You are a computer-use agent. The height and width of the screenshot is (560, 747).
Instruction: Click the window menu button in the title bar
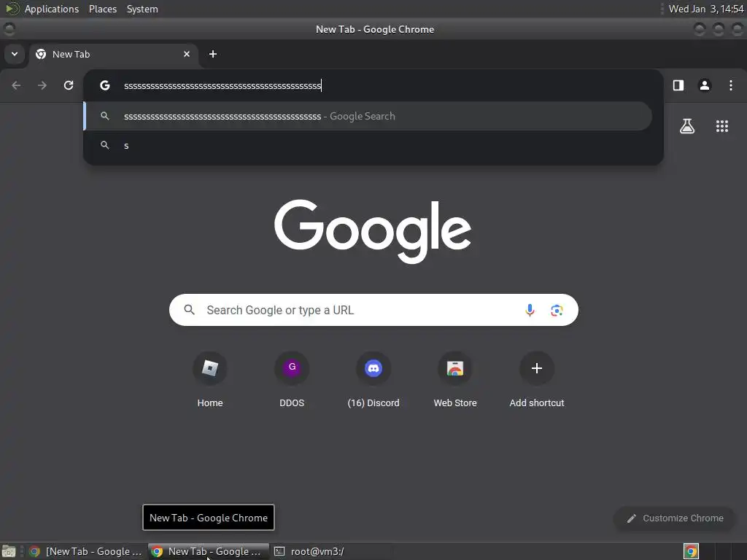(9, 29)
